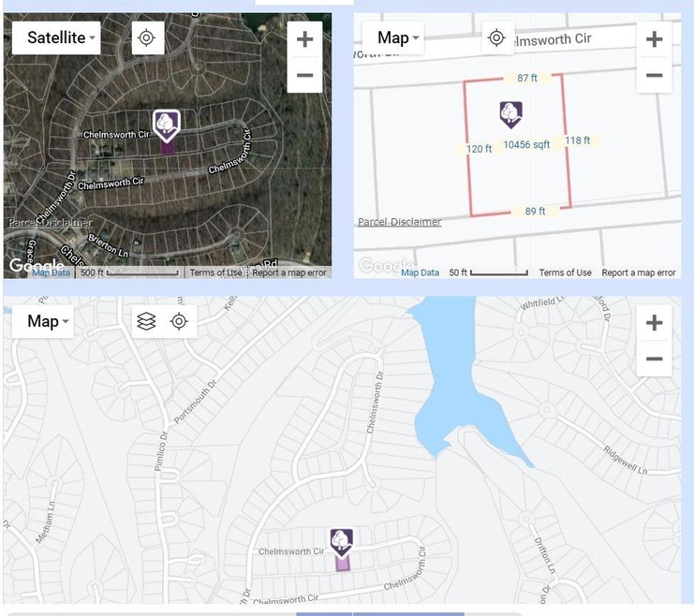Open Terms of Use on satellite map
This screenshot has width=694, height=616.
(x=215, y=272)
